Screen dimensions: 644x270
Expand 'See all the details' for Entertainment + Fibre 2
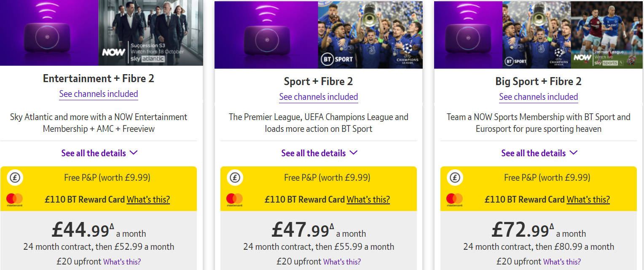click(x=99, y=153)
